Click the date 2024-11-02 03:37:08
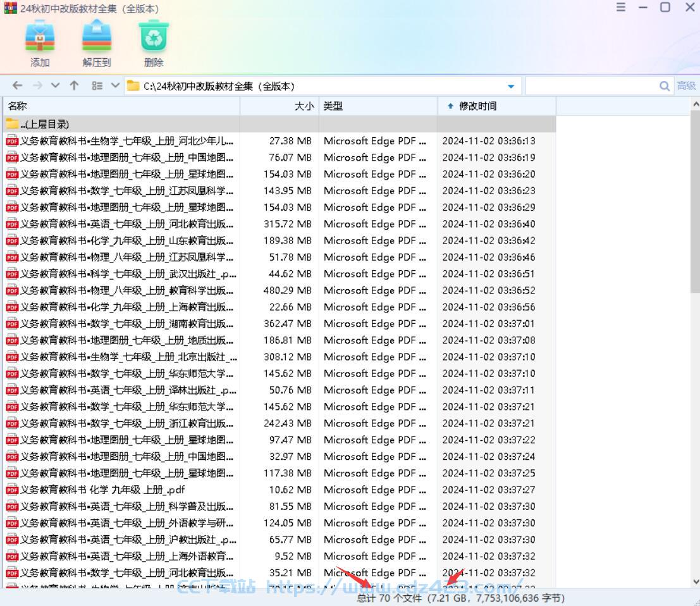 pos(489,340)
